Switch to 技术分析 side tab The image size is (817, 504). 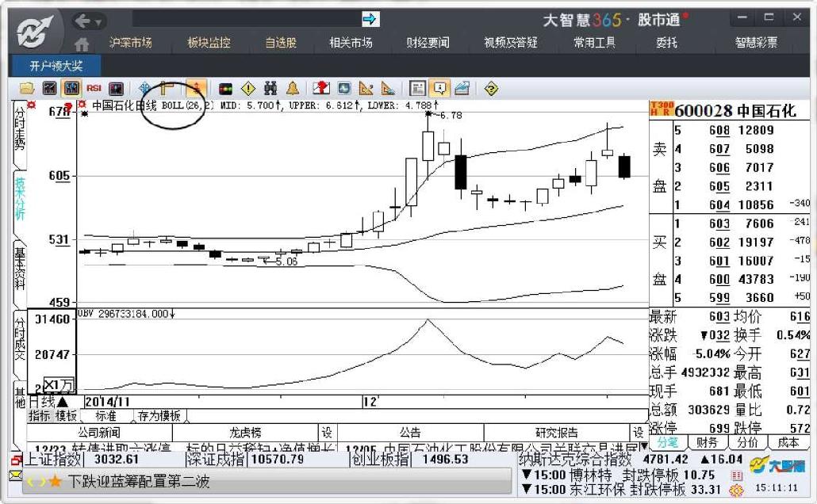(19, 199)
